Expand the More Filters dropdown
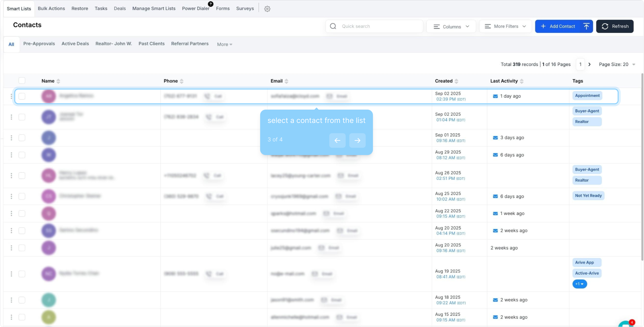Screen dimensions: 644x327 click(x=505, y=26)
